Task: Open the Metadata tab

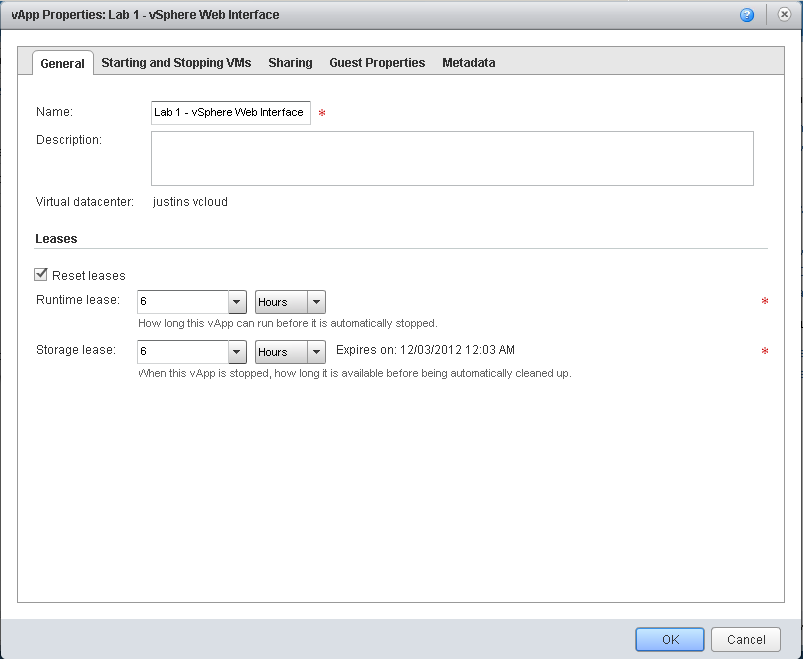Action: pyautogui.click(x=469, y=62)
